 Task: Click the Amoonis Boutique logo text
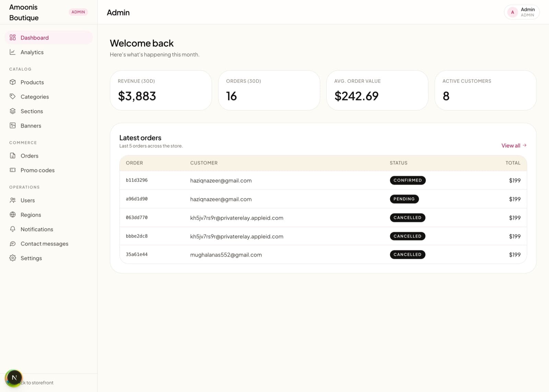click(24, 12)
